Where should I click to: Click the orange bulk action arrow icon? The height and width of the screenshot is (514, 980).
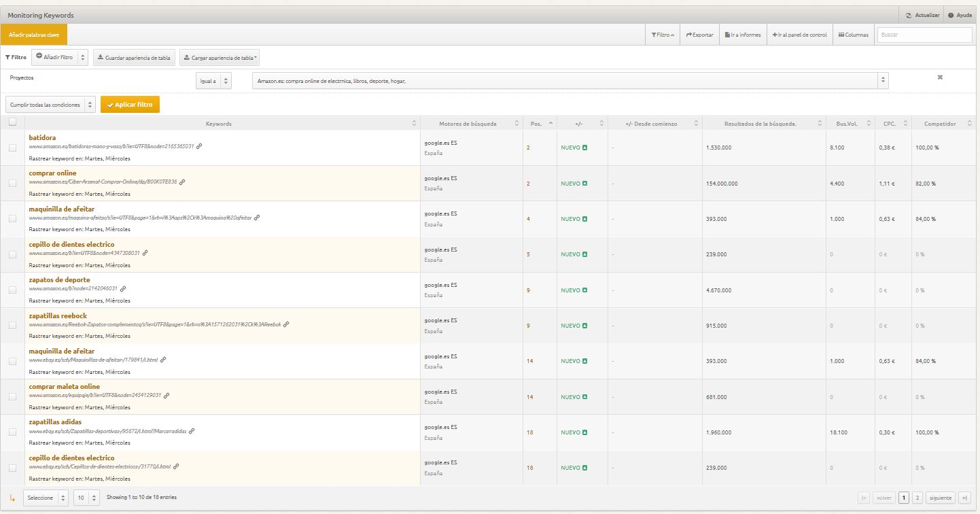[12, 498]
